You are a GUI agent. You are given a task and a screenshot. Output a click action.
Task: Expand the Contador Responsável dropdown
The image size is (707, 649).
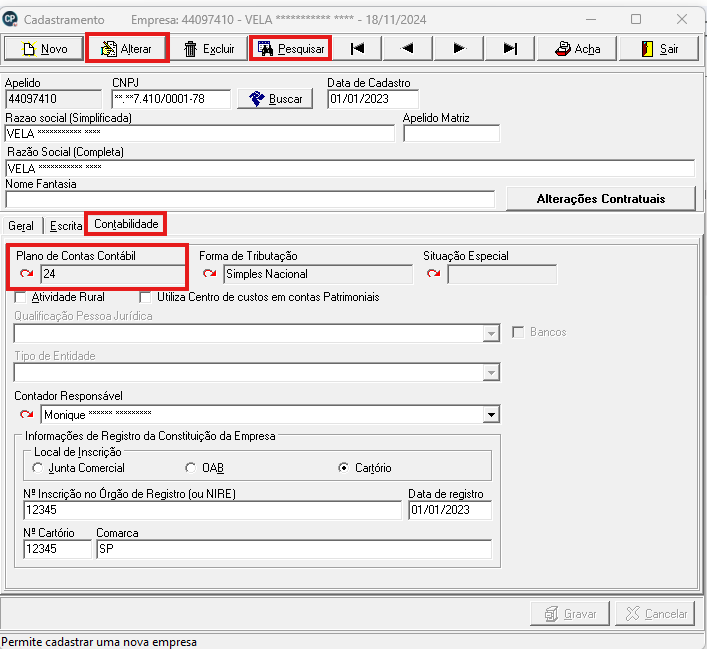[x=490, y=414]
